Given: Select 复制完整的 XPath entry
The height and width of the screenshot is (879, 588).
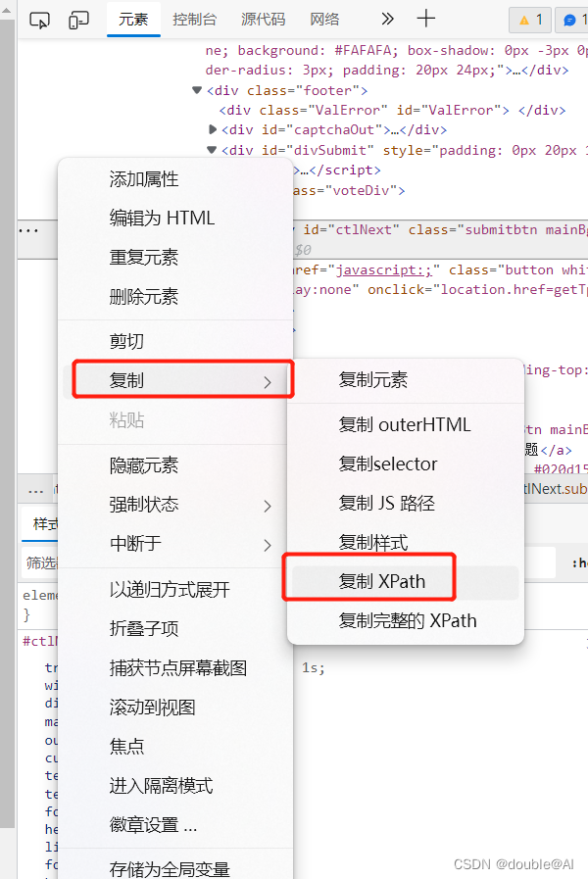Looking at the screenshot, I should [x=406, y=620].
